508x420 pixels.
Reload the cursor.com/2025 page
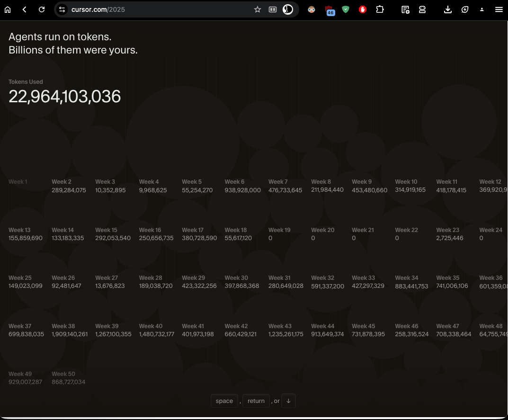42,9
